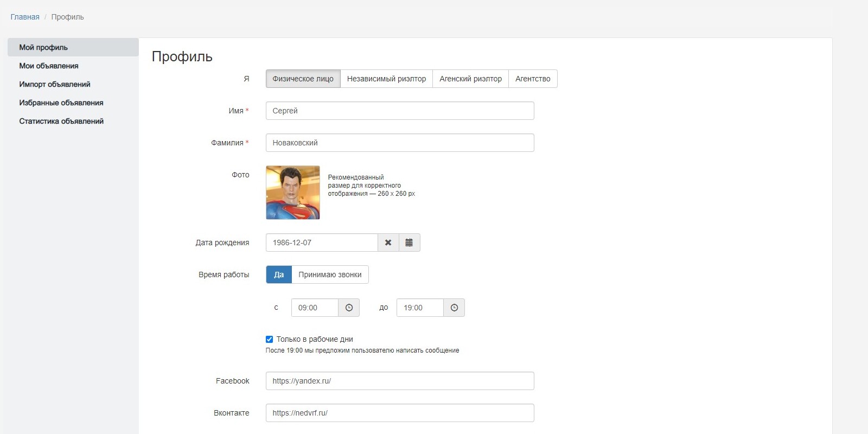Go to 'Импорт объявлений' section
Viewport: 868px width, 434px height.
tap(55, 84)
